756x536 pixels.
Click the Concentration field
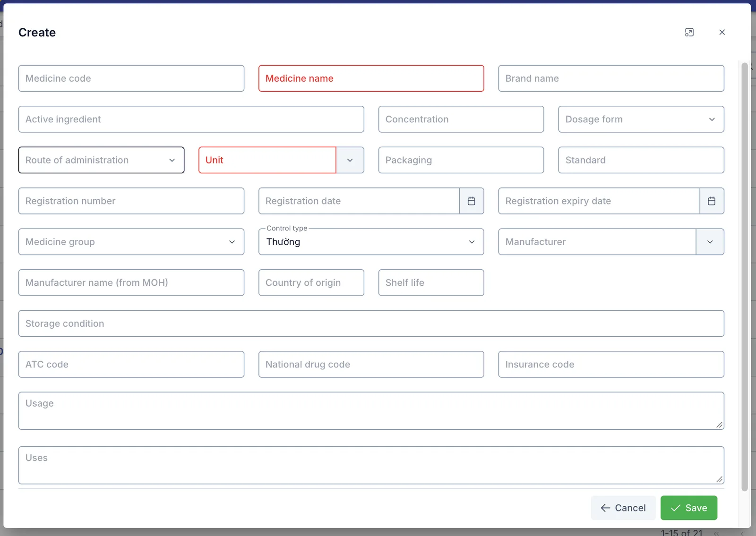[461, 119]
